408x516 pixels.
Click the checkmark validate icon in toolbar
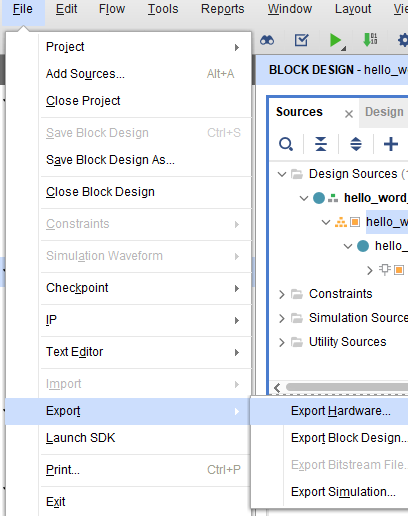click(x=301, y=40)
